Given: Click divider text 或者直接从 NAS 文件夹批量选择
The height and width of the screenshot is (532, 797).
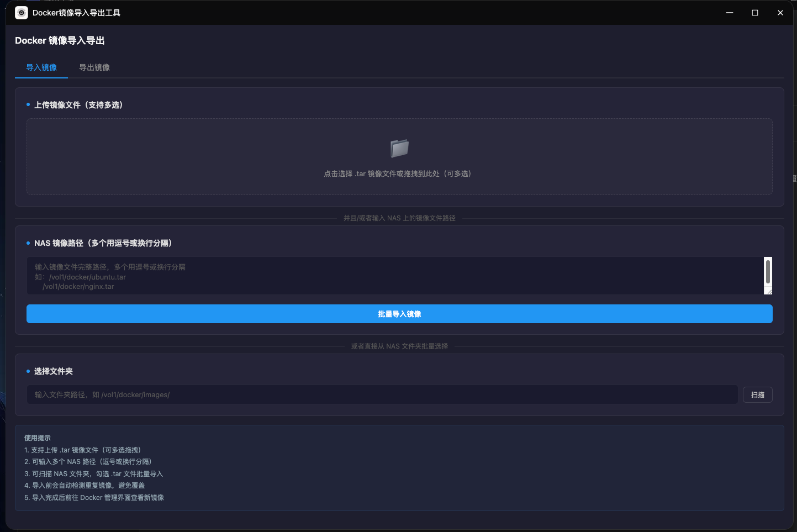Looking at the screenshot, I should coord(399,346).
